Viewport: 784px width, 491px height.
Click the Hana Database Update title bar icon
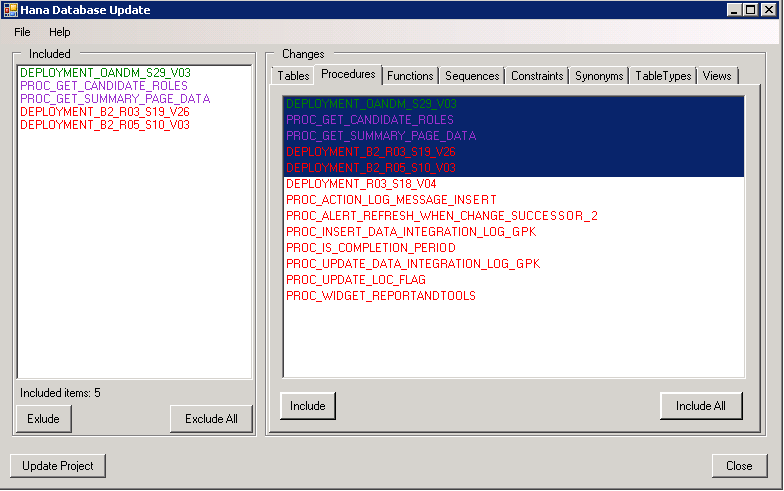click(x=10, y=10)
